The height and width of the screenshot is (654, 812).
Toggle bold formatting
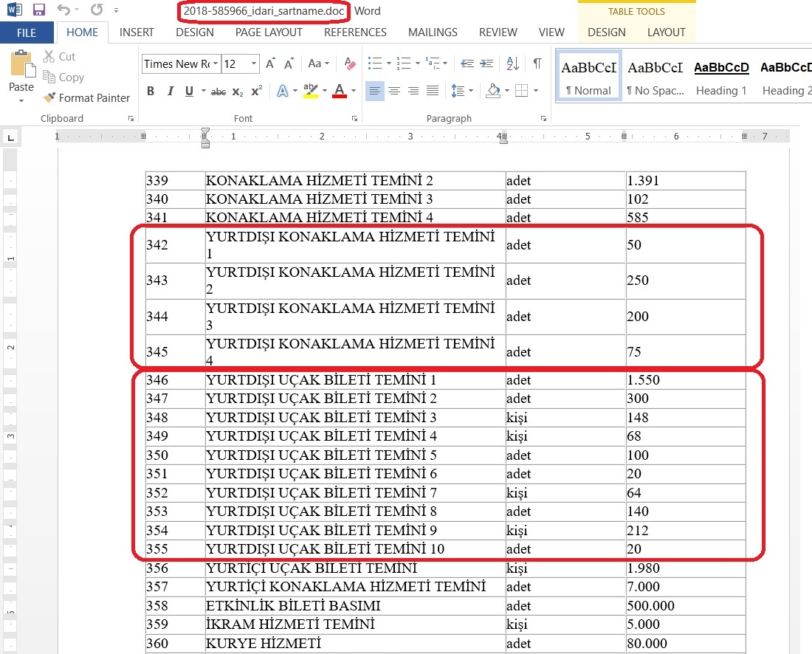tap(151, 92)
